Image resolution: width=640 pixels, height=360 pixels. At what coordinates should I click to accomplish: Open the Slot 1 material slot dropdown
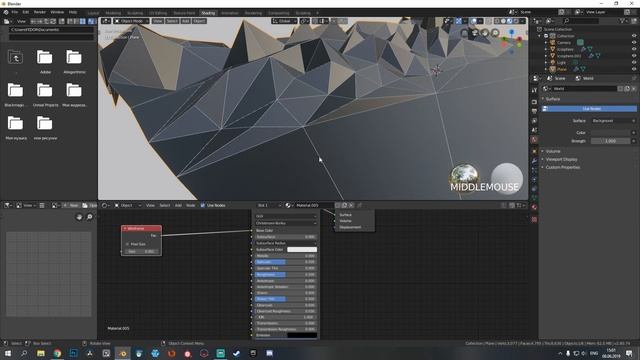pos(269,205)
